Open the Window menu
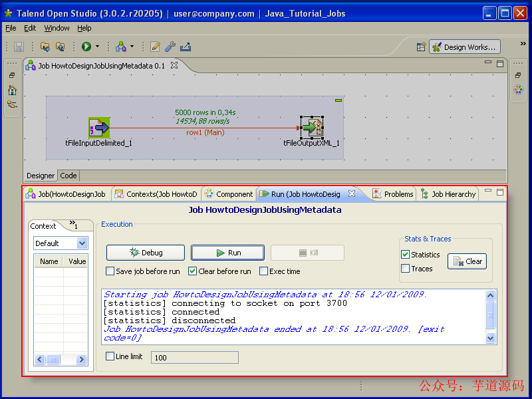 coord(57,28)
